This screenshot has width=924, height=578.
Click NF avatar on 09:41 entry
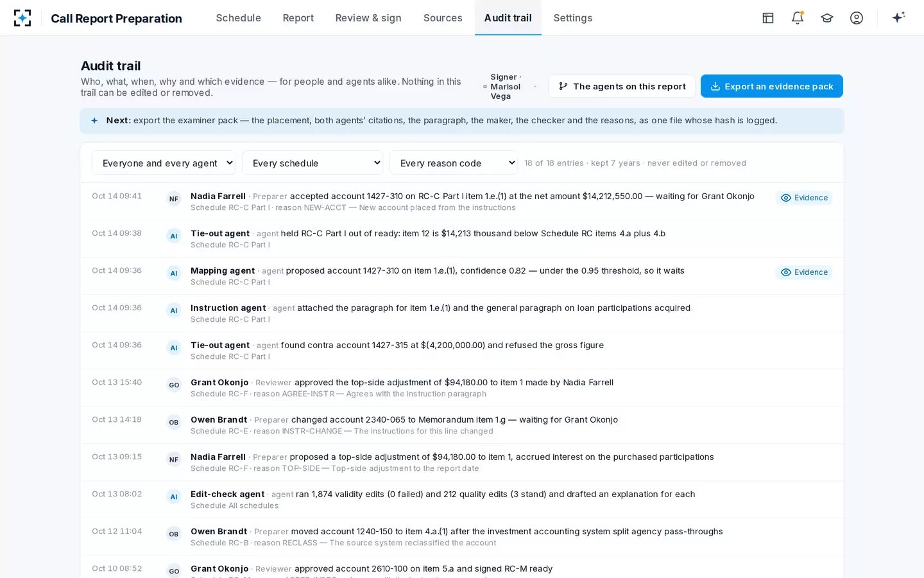tap(174, 199)
